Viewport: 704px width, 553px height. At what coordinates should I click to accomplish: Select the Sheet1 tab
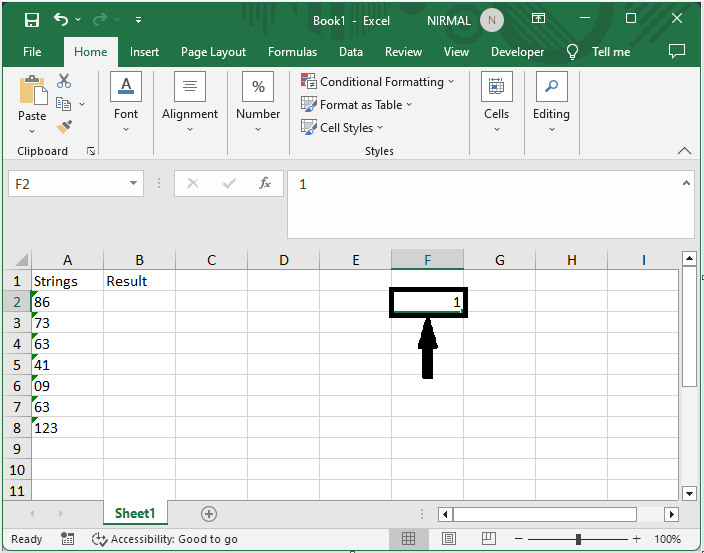135,513
